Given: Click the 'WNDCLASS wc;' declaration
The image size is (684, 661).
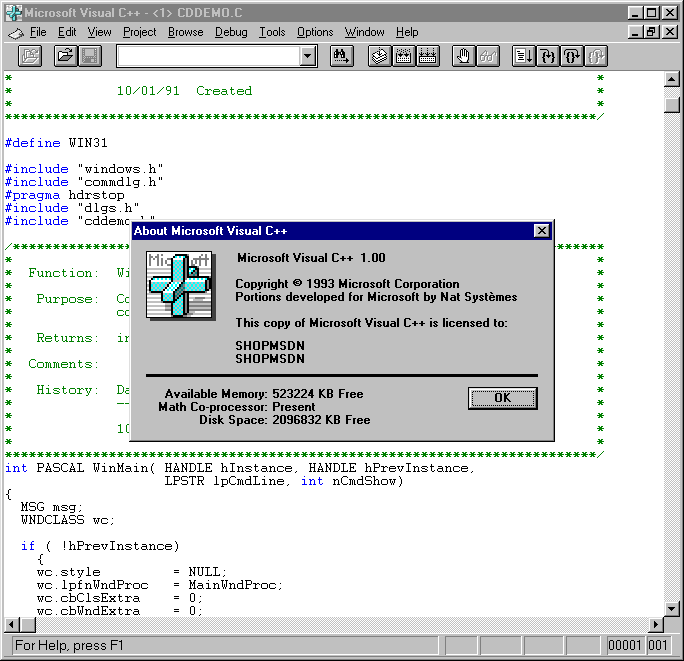Looking at the screenshot, I should coord(68,520).
